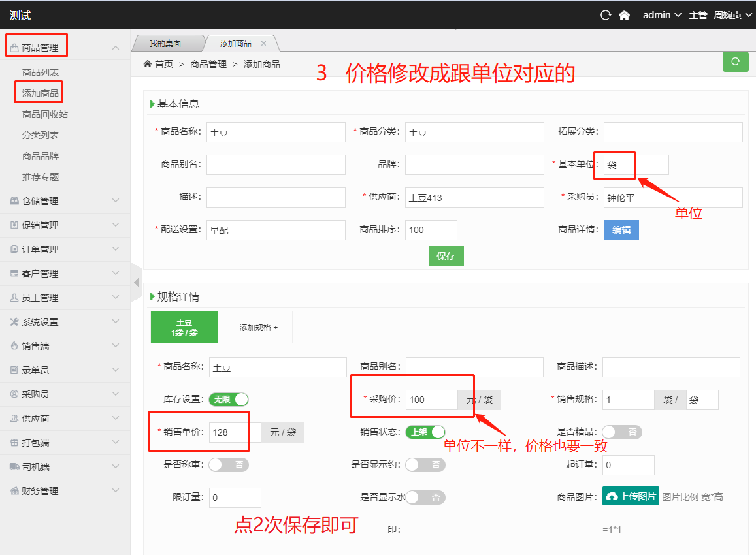Click the home icon in top bar
The height and width of the screenshot is (555, 756).
pyautogui.click(x=624, y=15)
